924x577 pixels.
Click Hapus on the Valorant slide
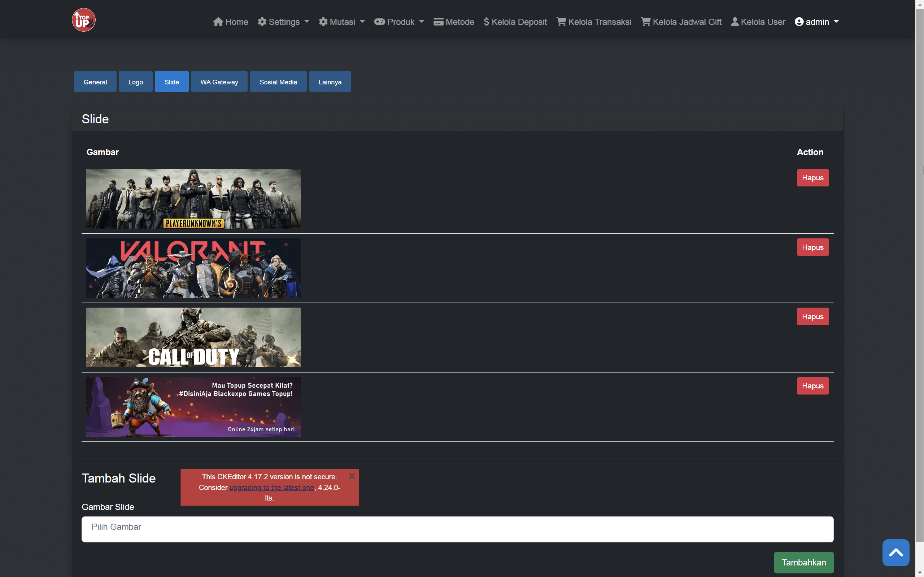[812, 247]
